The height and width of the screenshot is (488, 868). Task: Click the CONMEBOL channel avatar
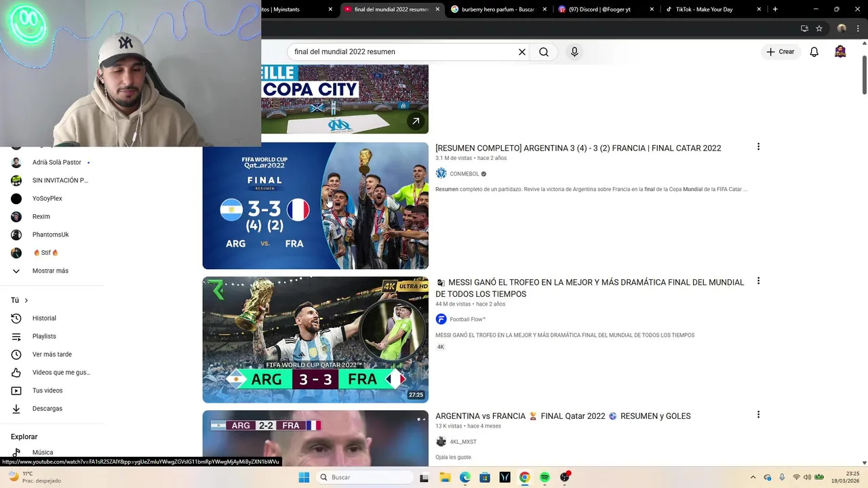[441, 174]
